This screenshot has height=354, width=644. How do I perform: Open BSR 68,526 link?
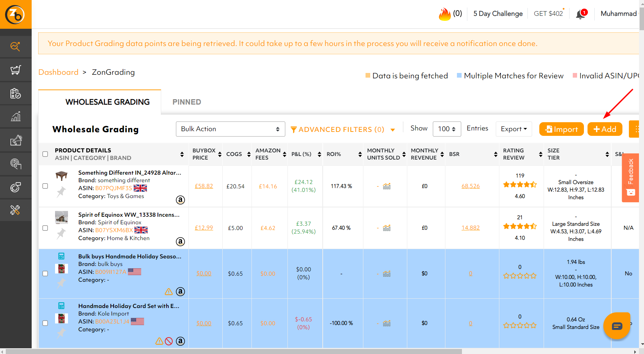[x=471, y=186]
